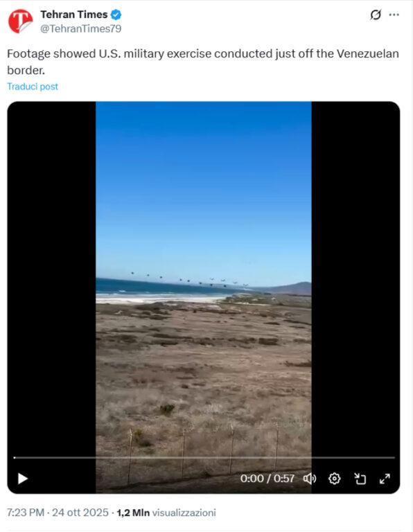Click the Traduci post link

click(x=33, y=87)
